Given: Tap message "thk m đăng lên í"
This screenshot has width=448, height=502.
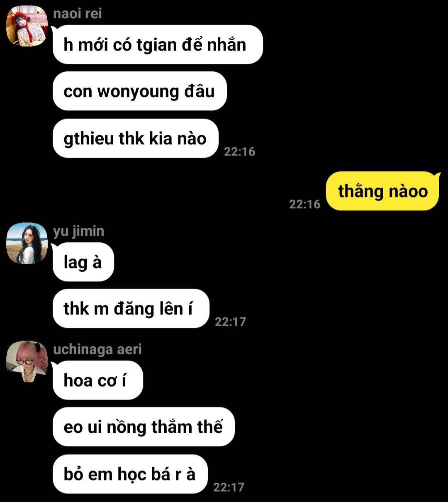Looking at the screenshot, I should pos(131,309).
